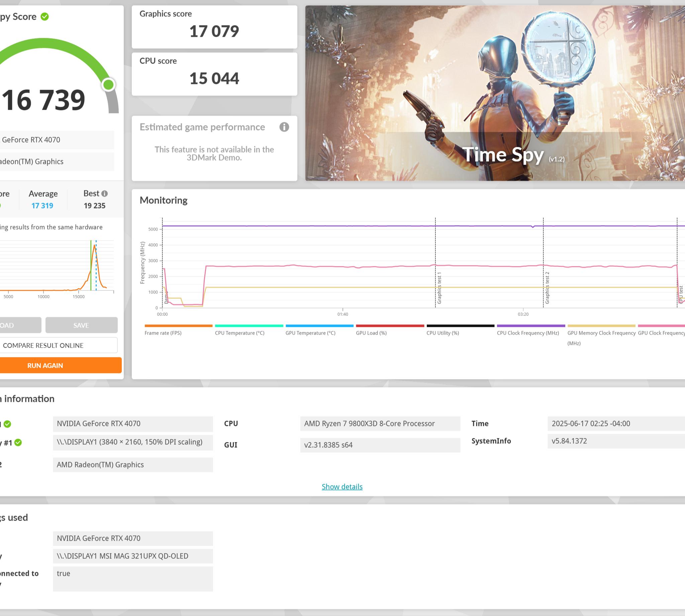The image size is (685, 616).
Task: Toggle the CPU Utility (%) legend series
Action: (460, 330)
